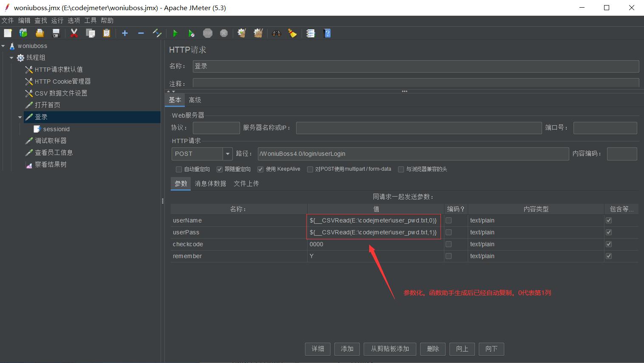Screen dimensions: 644x363
Task: Click the 添加 button
Action: pyautogui.click(x=347, y=349)
